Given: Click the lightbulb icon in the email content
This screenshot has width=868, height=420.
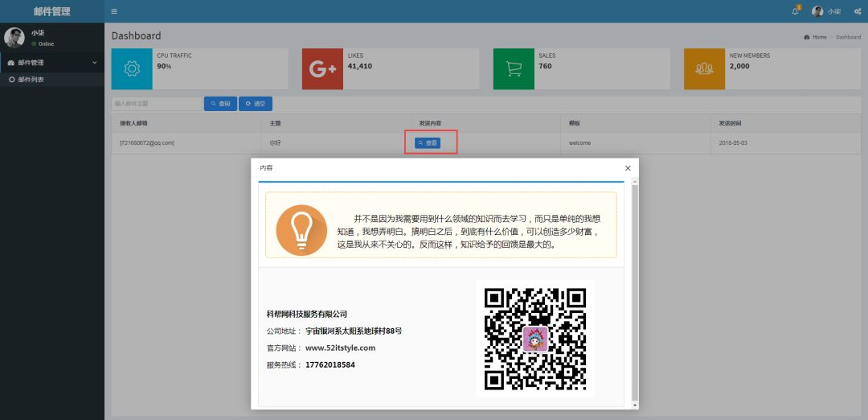Looking at the screenshot, I should coord(301,230).
